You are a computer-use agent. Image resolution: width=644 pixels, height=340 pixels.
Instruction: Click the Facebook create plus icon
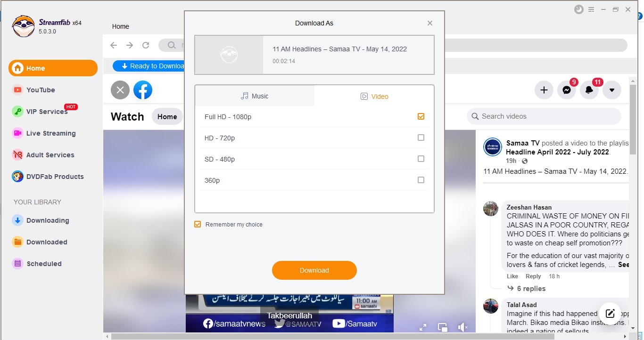pos(544,90)
